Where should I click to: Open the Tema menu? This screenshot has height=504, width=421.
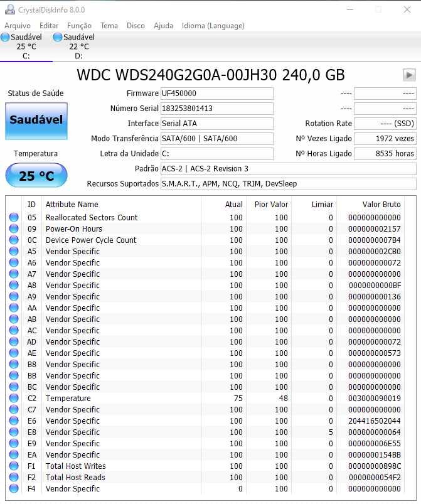click(x=109, y=26)
